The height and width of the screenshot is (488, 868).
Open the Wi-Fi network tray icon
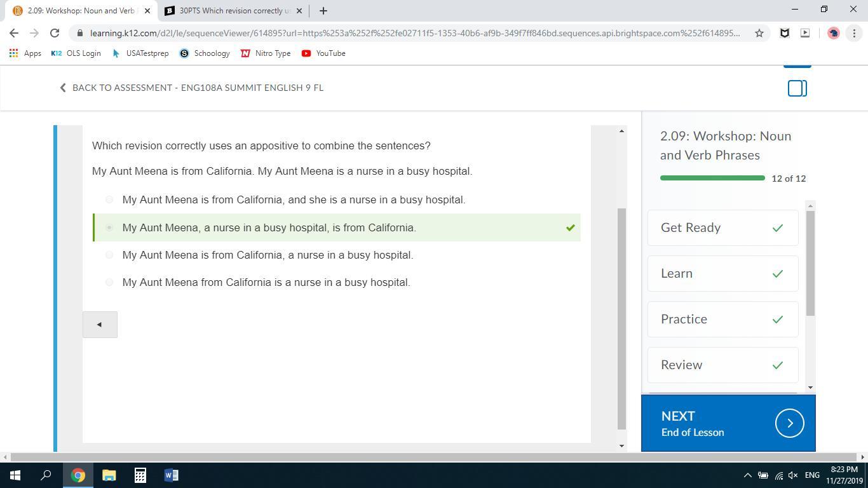[x=779, y=475]
